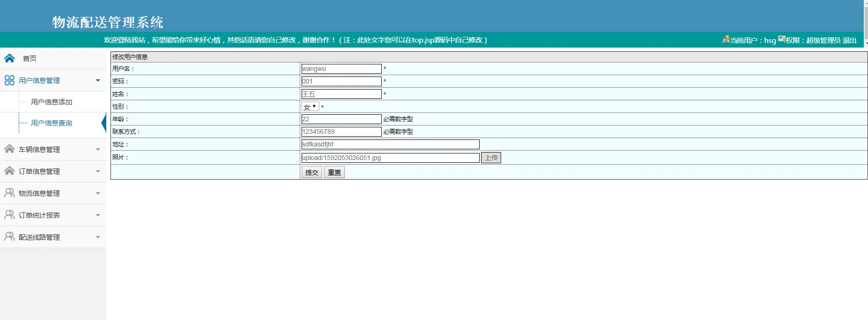
Task: Click the 当前用户：hsg text
Action: point(753,40)
